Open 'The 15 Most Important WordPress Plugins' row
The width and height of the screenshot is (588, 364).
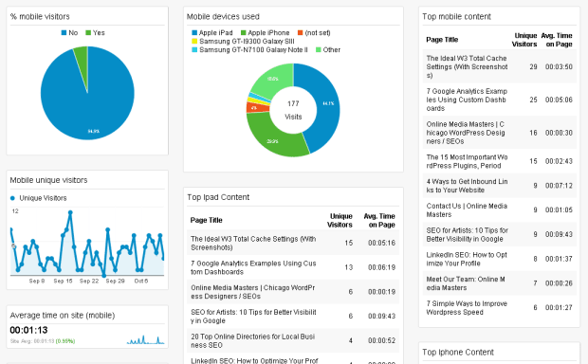(500, 161)
